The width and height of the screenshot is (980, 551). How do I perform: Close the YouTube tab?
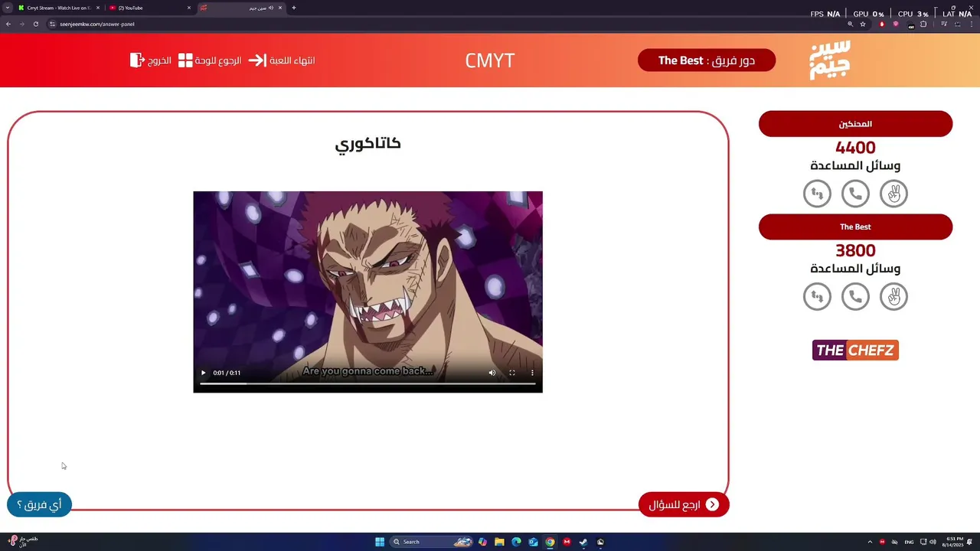tap(189, 8)
